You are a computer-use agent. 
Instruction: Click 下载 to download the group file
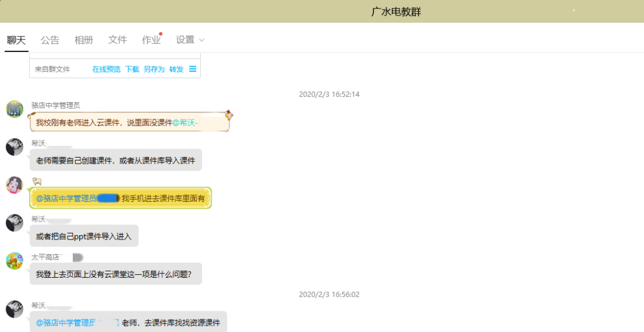(132, 69)
